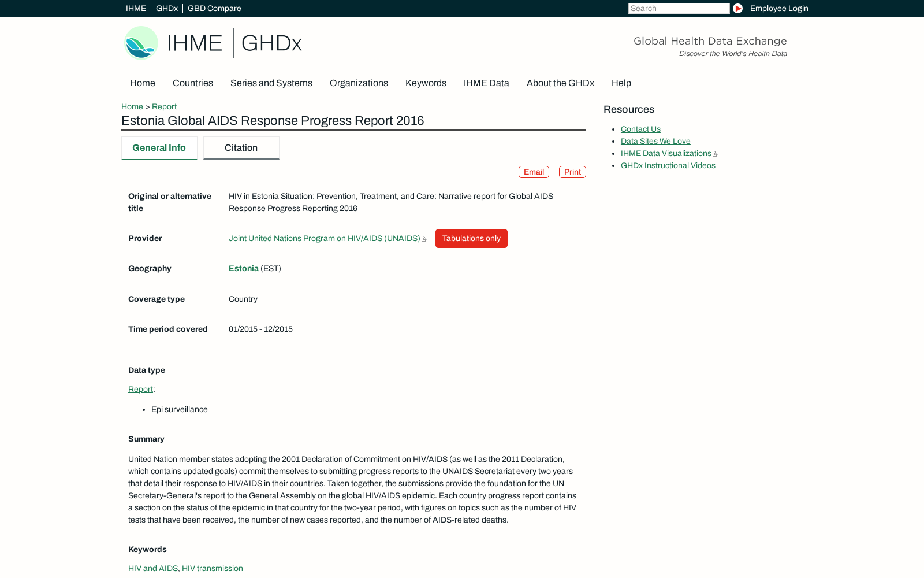Click the 'Country' coverage type value

click(x=243, y=299)
